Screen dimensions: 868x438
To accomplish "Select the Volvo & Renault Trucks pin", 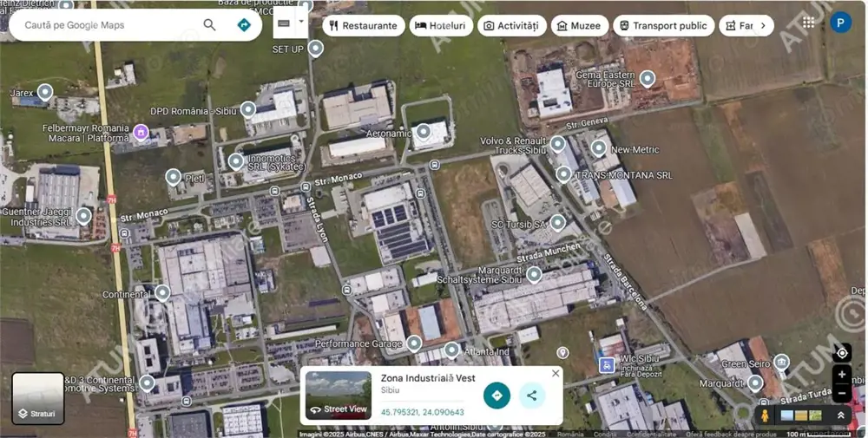I will click(557, 144).
